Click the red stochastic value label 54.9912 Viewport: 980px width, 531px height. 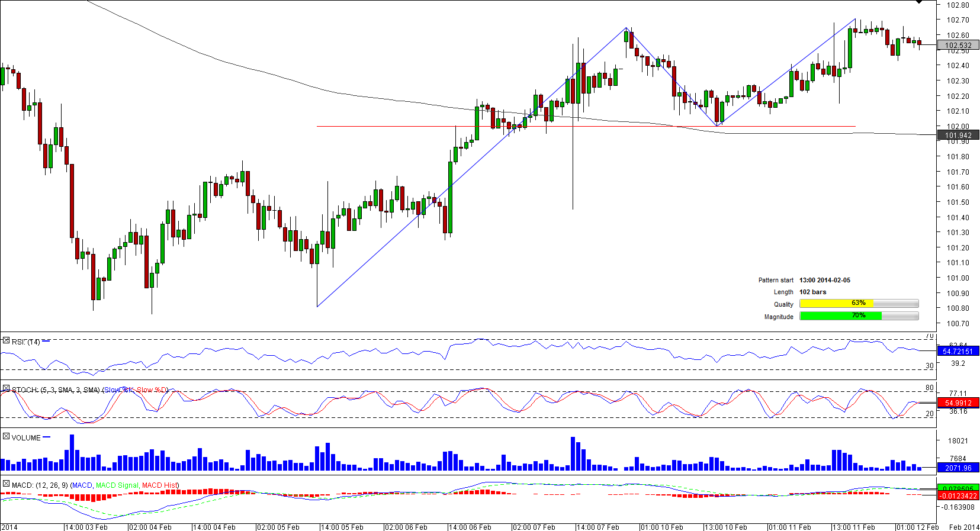pos(957,403)
